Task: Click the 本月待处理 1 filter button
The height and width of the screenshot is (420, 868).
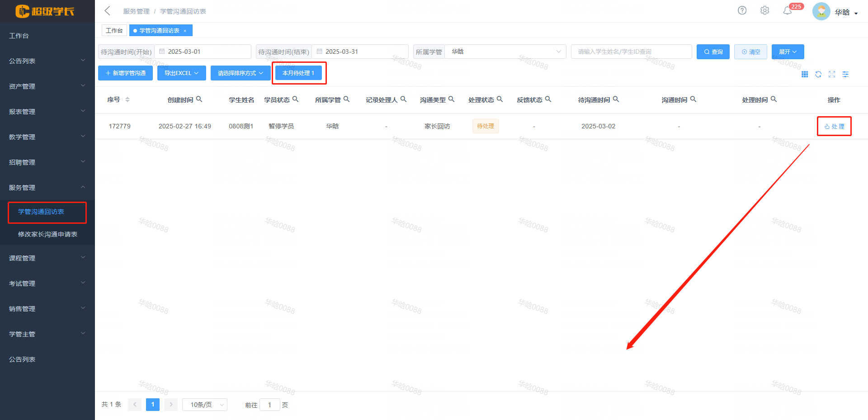Action: pyautogui.click(x=298, y=72)
